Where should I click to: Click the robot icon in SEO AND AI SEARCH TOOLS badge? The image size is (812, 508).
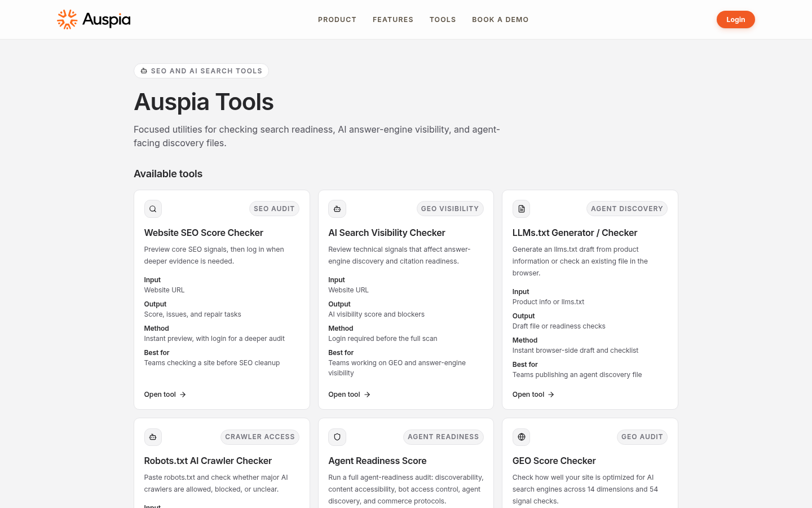144,71
